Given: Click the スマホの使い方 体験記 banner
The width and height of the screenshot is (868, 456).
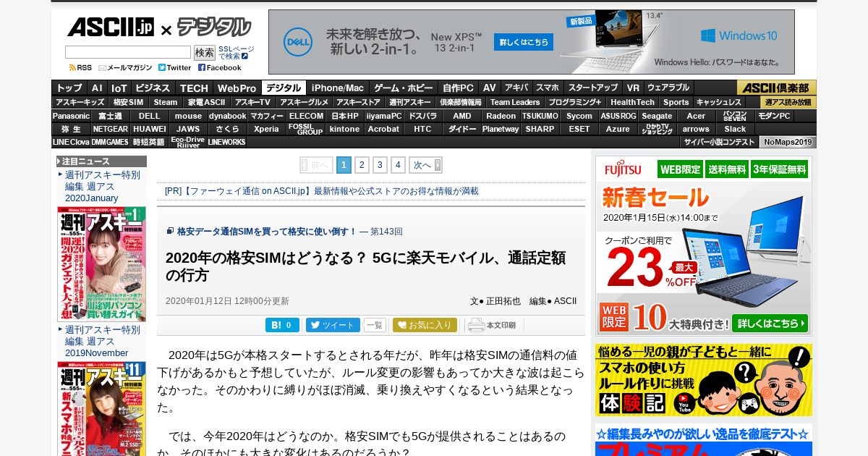Looking at the screenshot, I should point(704,380).
